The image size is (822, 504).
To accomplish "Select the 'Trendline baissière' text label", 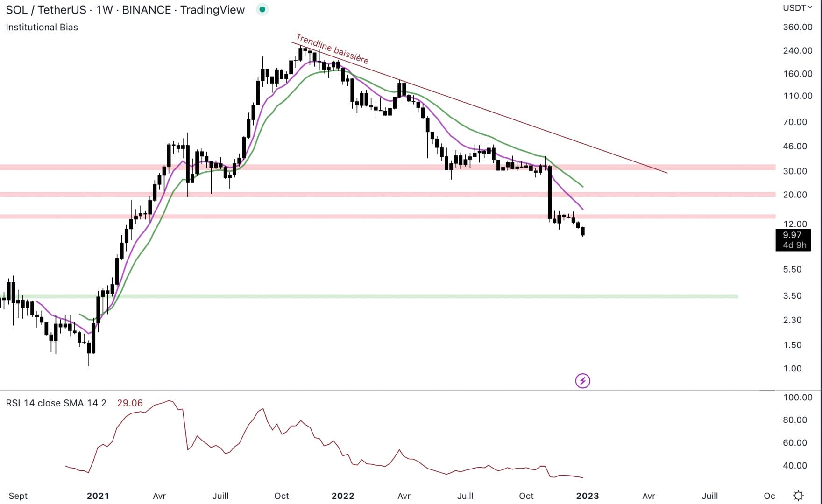I will click(333, 49).
